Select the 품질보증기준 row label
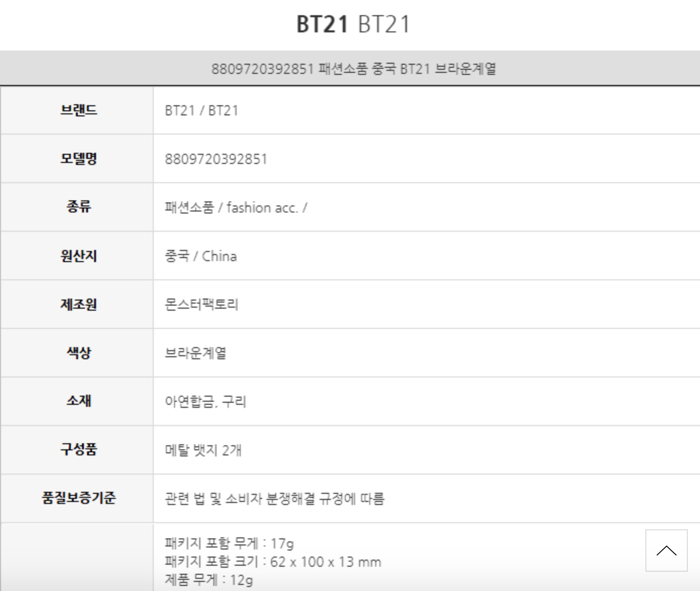This screenshot has height=591, width=700. click(x=78, y=498)
